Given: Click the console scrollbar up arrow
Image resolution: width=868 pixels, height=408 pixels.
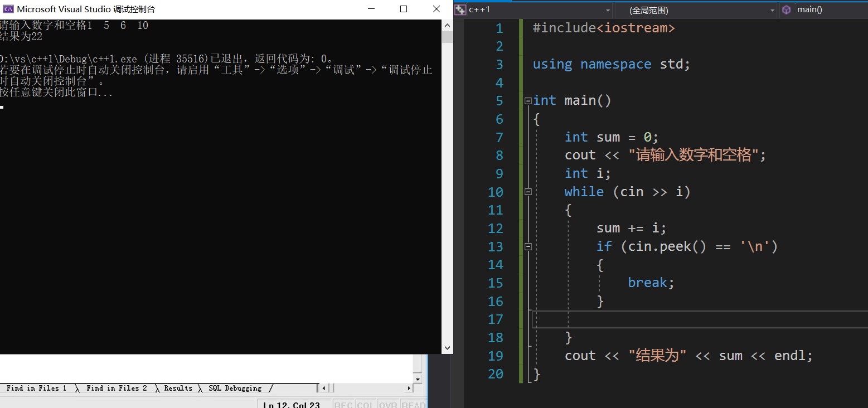Looking at the screenshot, I should 447,25.
